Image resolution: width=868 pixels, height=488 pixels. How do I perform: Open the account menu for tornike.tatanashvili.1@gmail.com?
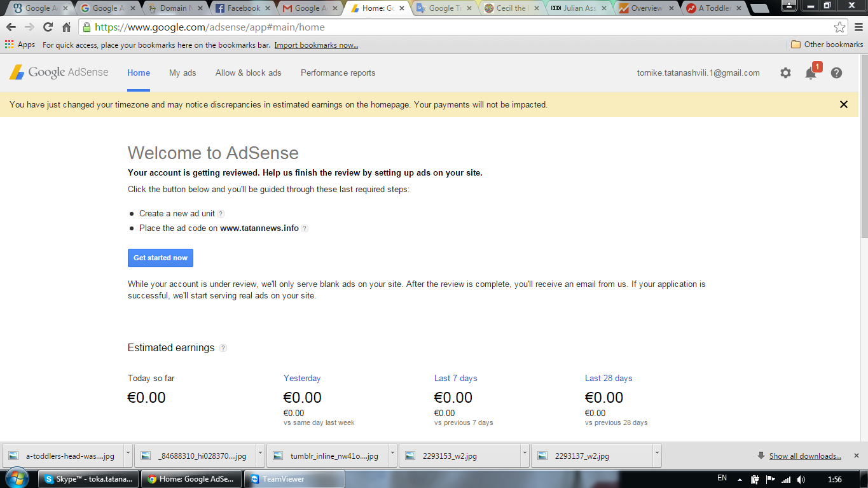click(x=698, y=73)
